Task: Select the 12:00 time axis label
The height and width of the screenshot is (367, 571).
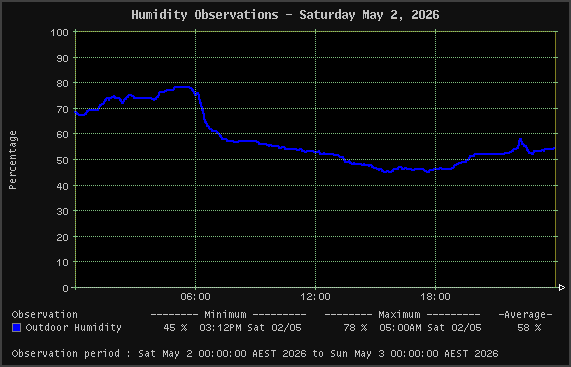Action: (315, 297)
